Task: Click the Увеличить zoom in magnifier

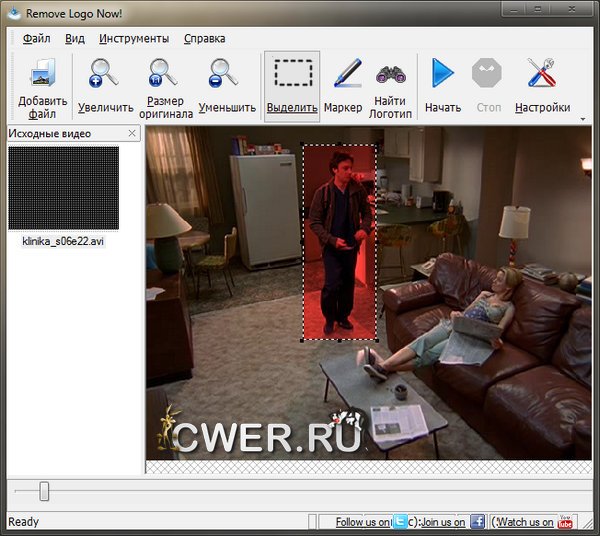Action: (x=105, y=76)
